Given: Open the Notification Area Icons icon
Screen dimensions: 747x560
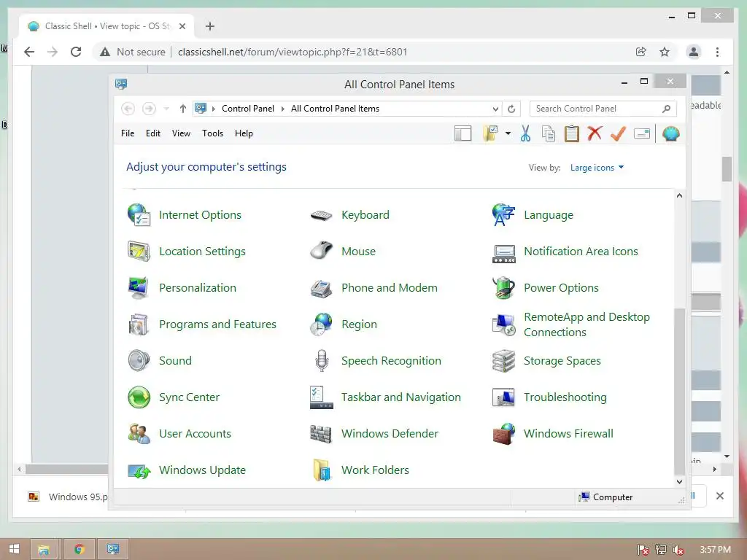Looking at the screenshot, I should (503, 253).
